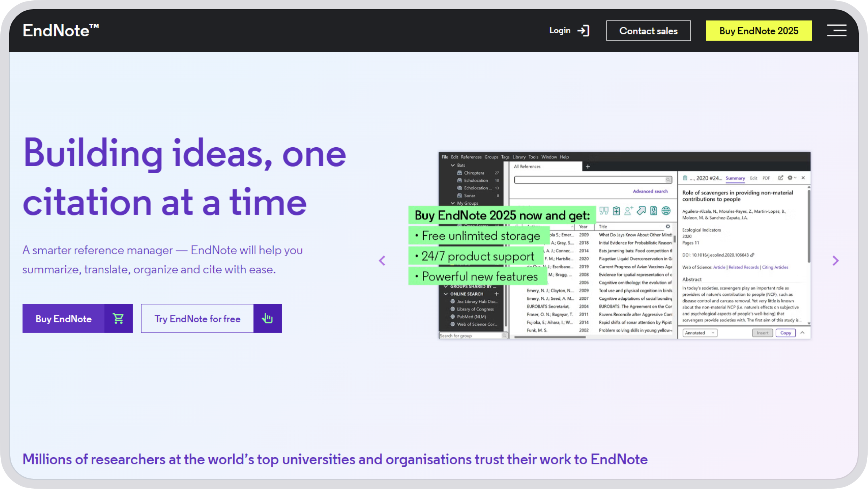Click the add reference clipboard icon in preview
The image size is (868, 489).
(x=616, y=211)
